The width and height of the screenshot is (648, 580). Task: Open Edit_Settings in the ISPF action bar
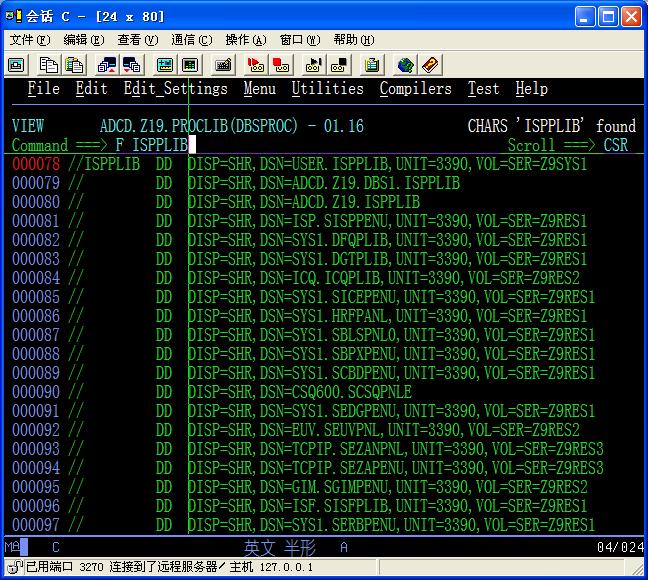(176, 88)
